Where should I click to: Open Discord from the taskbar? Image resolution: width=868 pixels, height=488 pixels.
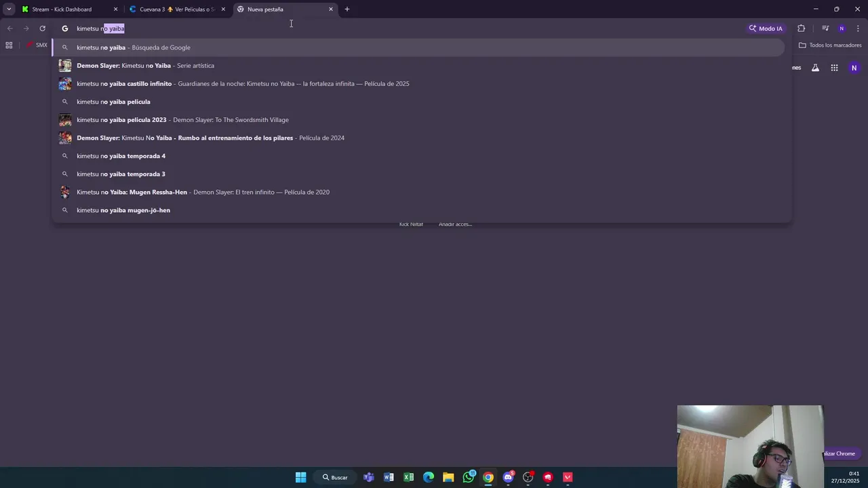pyautogui.click(x=509, y=477)
